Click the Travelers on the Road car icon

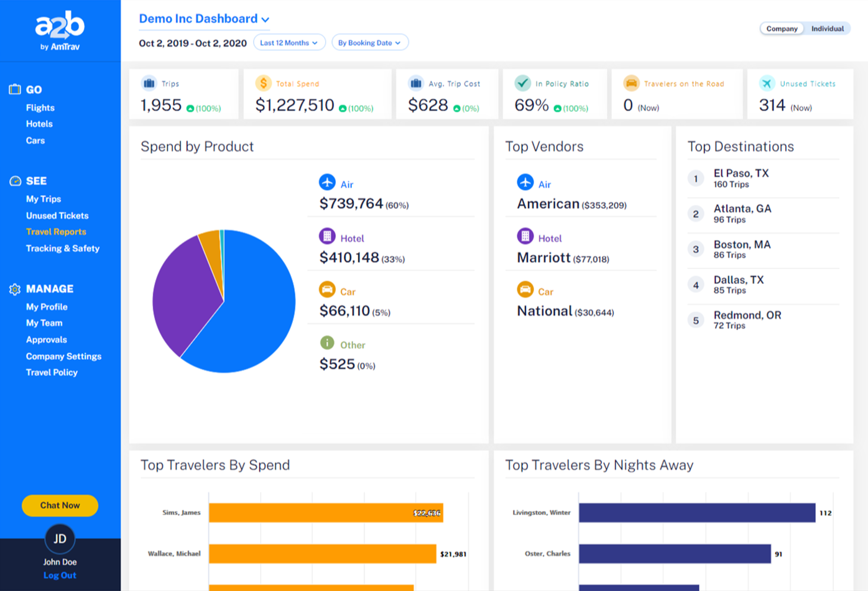pyautogui.click(x=633, y=83)
